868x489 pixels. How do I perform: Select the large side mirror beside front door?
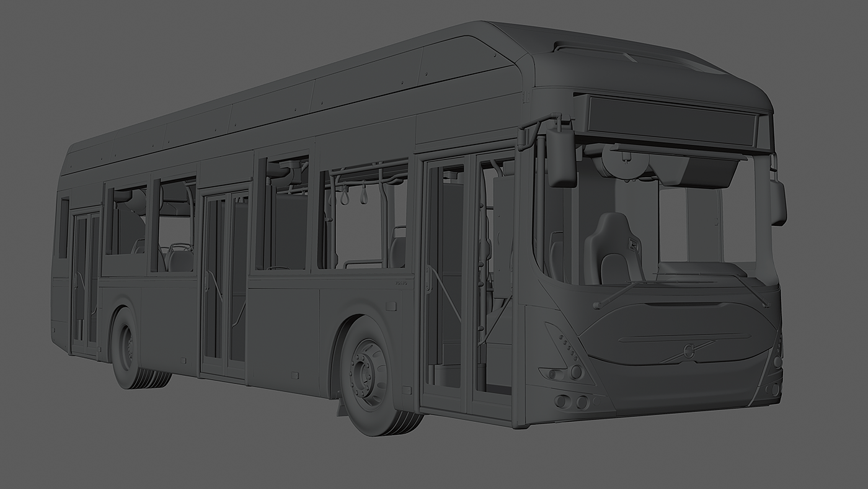click(x=562, y=158)
